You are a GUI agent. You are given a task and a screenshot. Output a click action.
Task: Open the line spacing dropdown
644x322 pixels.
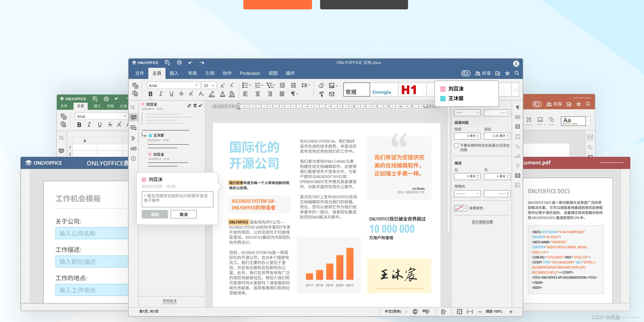(306, 85)
